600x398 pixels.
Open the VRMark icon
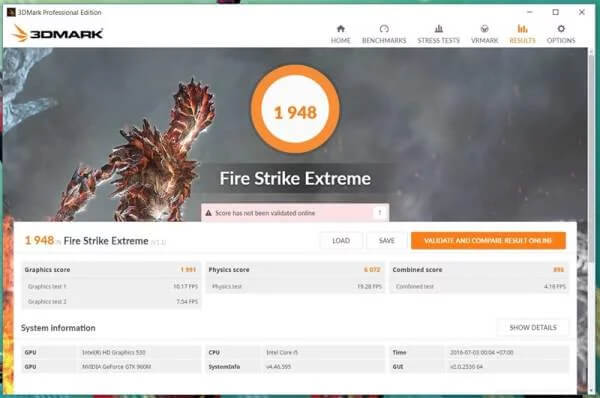484,29
